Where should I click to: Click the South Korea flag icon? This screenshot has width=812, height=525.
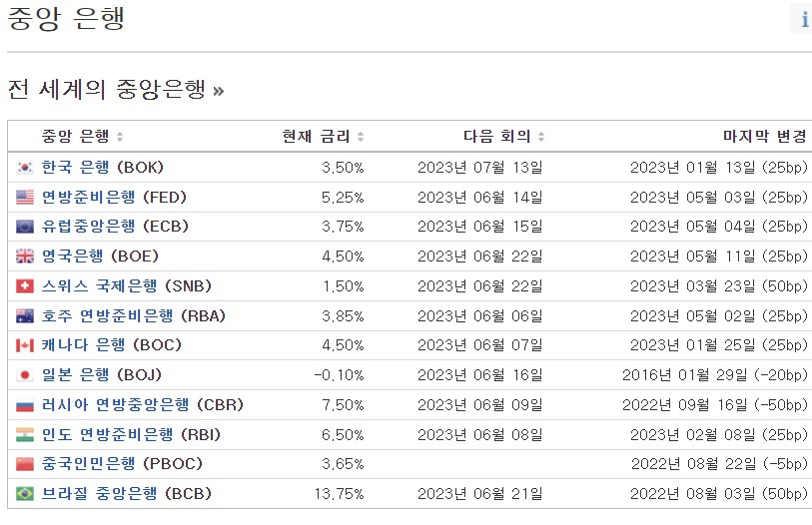pos(25,168)
